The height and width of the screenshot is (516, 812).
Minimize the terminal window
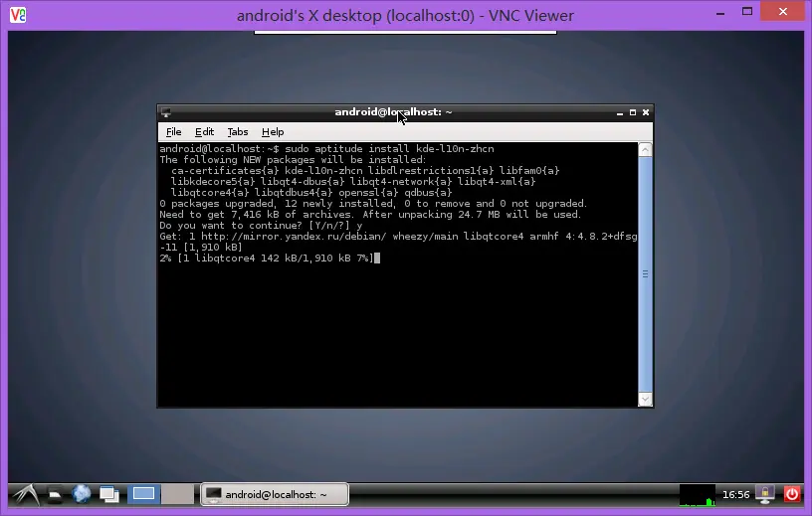click(x=620, y=112)
